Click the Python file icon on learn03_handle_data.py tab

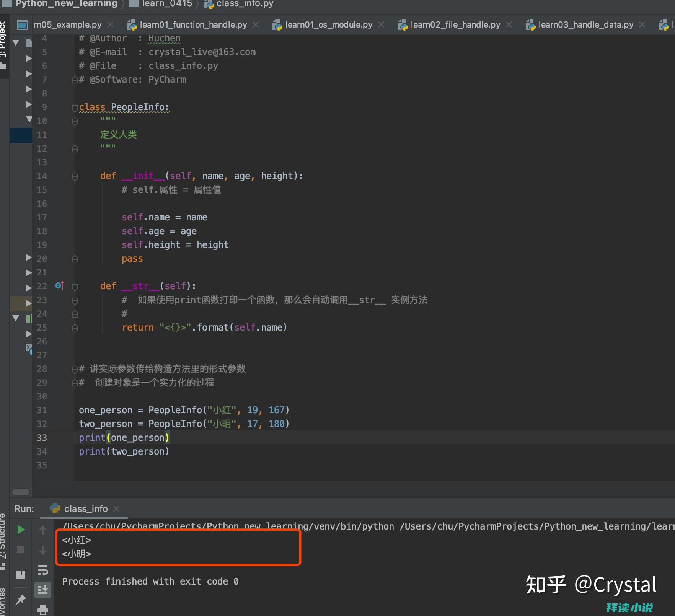click(x=530, y=25)
